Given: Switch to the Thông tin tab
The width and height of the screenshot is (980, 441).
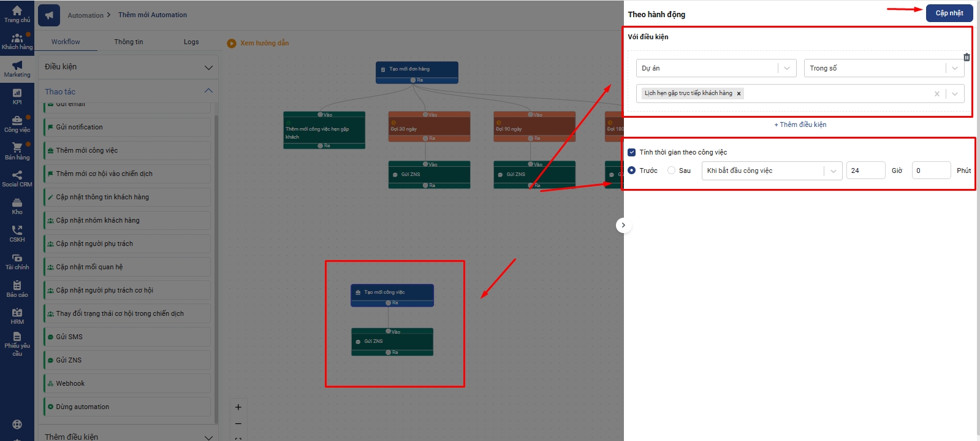Looking at the screenshot, I should click(x=128, y=42).
